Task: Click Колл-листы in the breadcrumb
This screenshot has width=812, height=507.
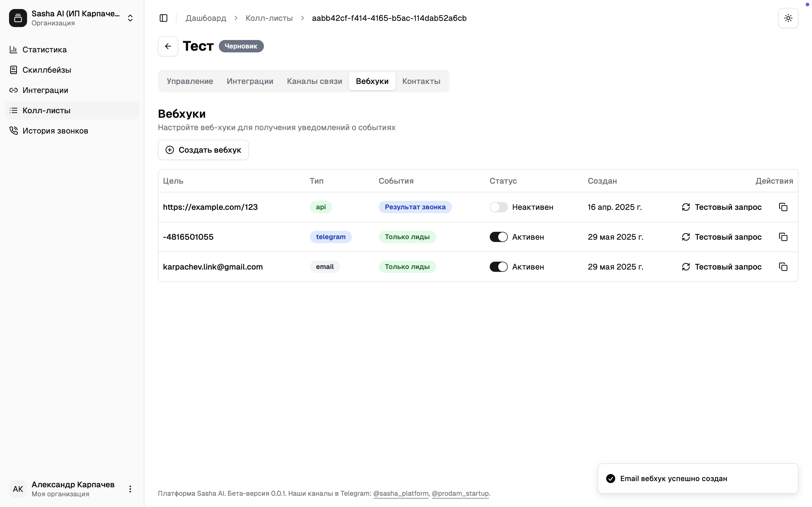Action: (269, 18)
